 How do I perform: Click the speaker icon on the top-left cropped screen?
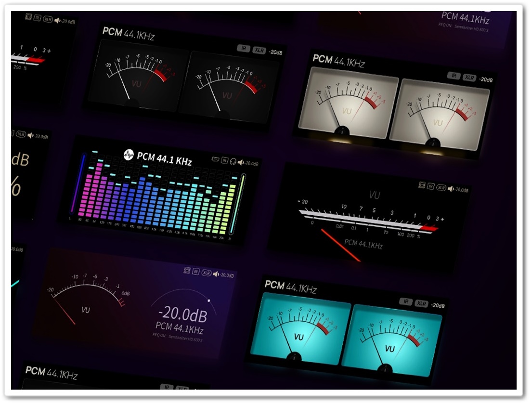click(57, 20)
